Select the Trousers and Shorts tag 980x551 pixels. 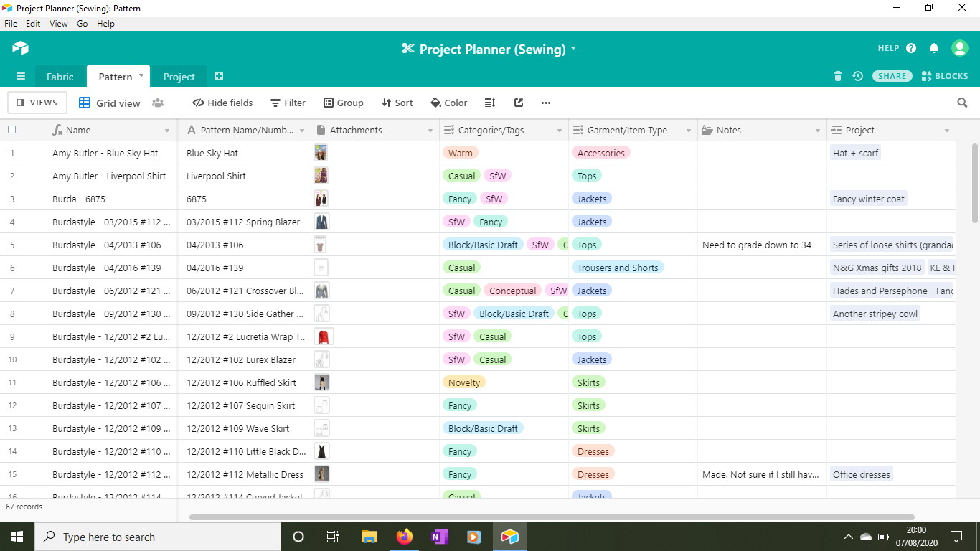618,268
